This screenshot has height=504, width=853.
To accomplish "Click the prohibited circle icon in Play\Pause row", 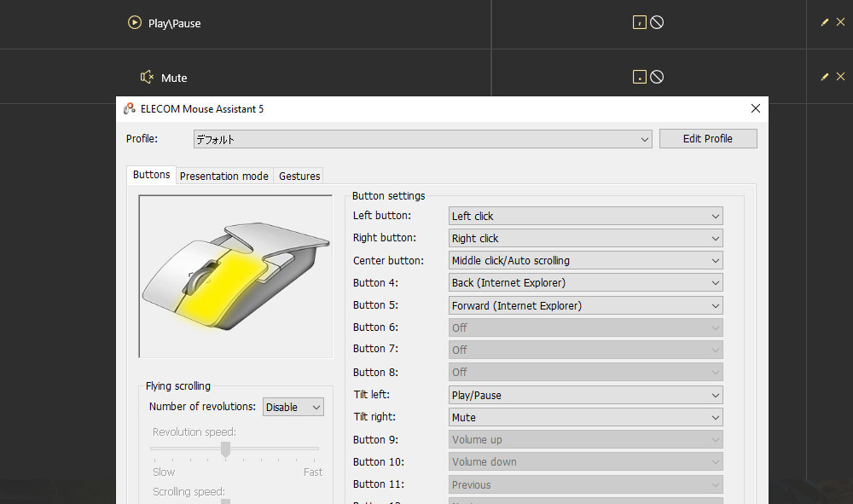I will tap(657, 22).
